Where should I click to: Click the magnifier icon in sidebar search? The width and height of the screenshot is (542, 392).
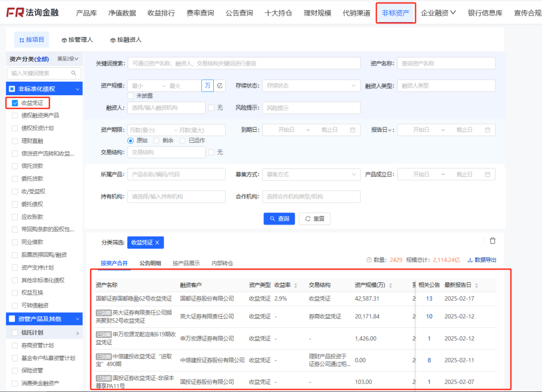[74, 73]
